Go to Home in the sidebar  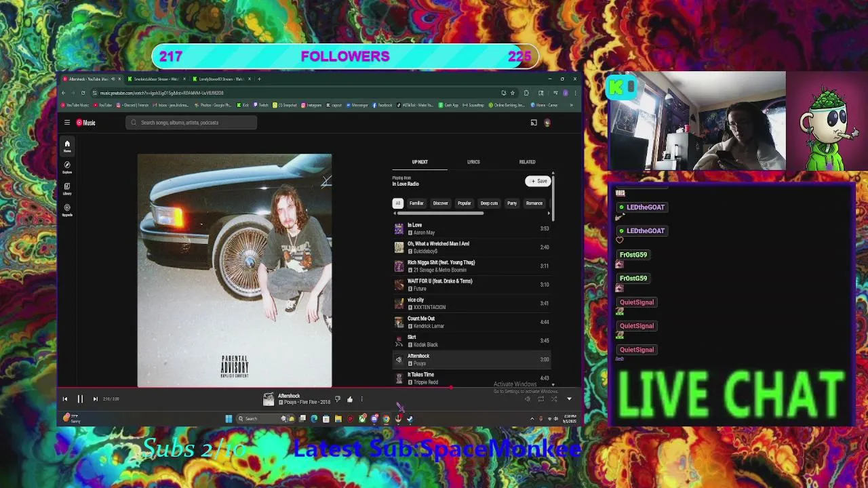point(67,146)
